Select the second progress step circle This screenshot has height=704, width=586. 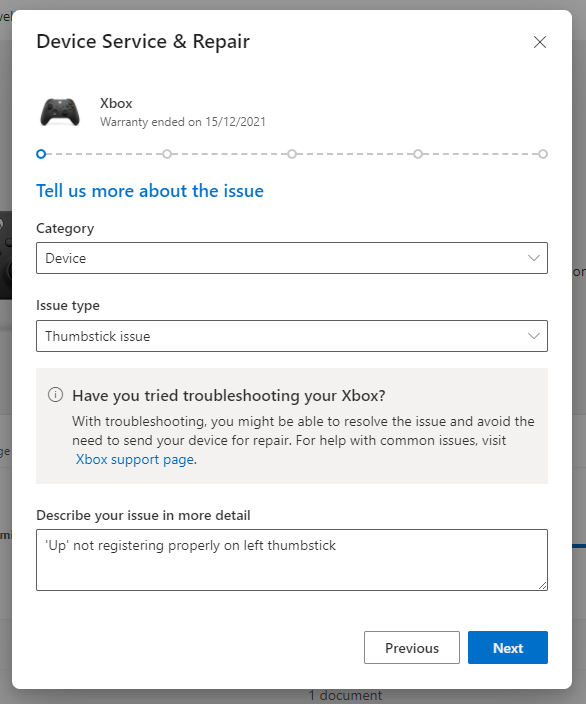pyautogui.click(x=167, y=154)
